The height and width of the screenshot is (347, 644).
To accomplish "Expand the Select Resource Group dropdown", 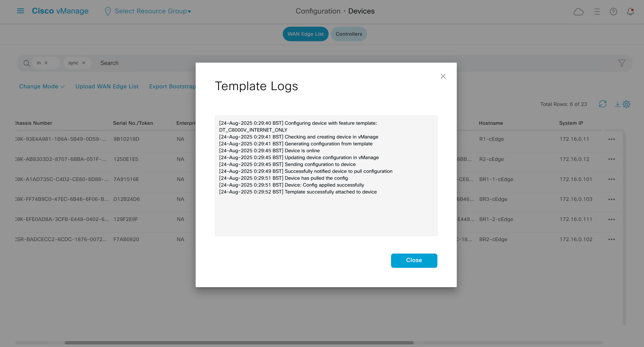I will (x=153, y=11).
